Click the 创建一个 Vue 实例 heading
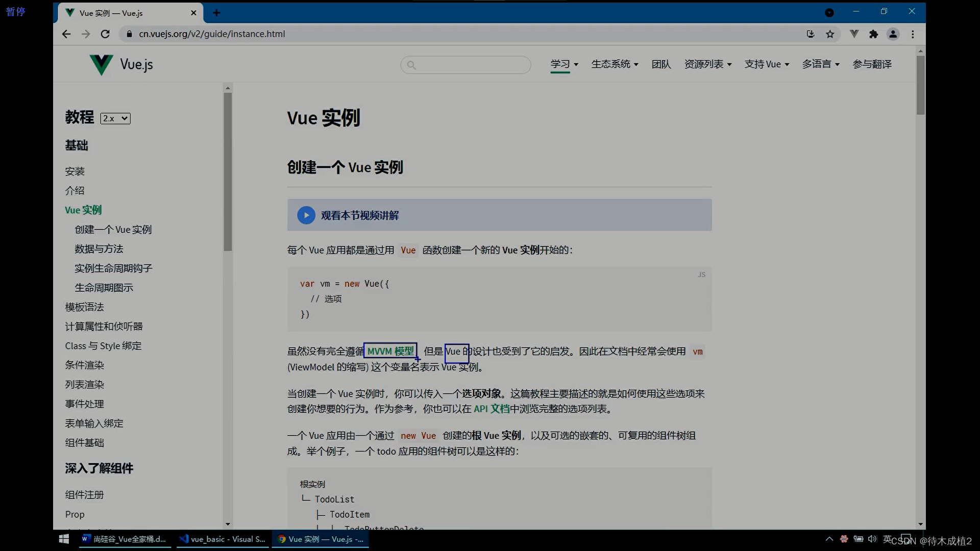Screen dimensions: 980x551 (x=345, y=167)
